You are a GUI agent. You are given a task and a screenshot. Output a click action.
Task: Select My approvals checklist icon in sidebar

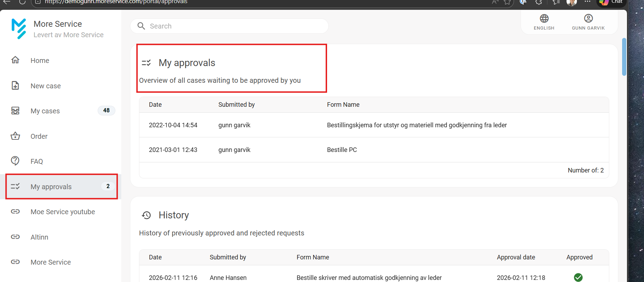click(x=15, y=186)
